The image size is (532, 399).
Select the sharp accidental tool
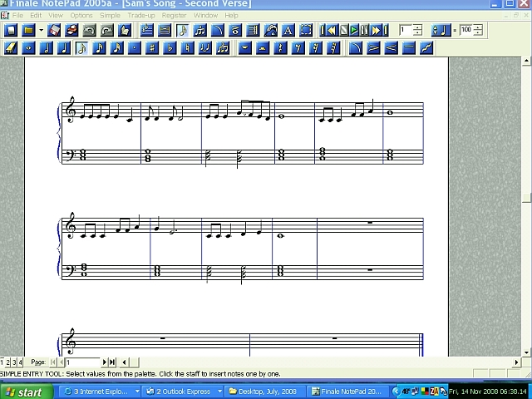point(154,47)
